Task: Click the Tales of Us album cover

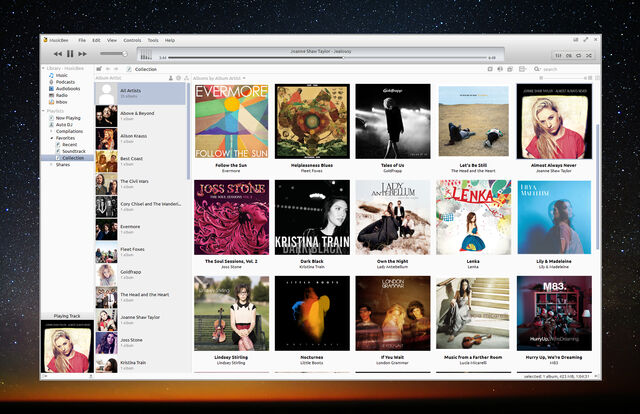Action: click(x=393, y=121)
